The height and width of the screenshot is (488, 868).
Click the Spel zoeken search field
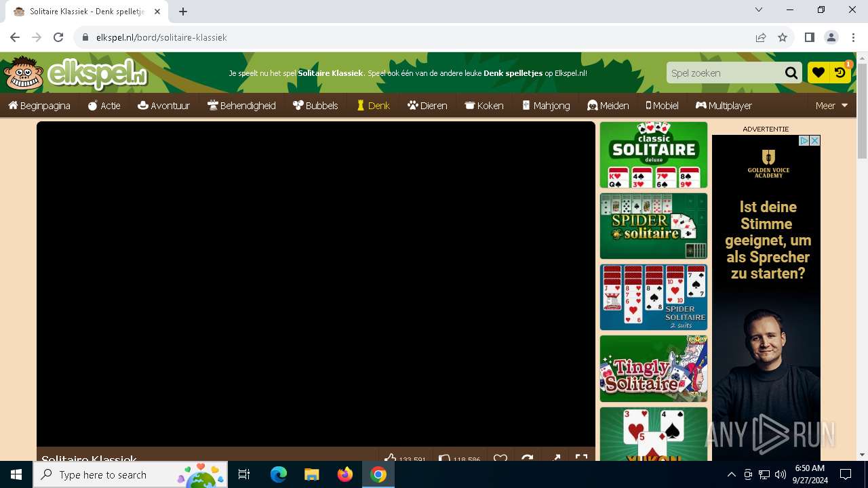coord(724,73)
